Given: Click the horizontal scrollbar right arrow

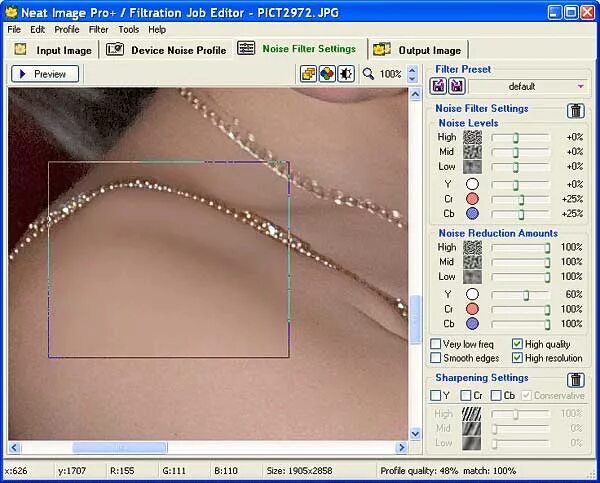Looking at the screenshot, I should coord(402,447).
